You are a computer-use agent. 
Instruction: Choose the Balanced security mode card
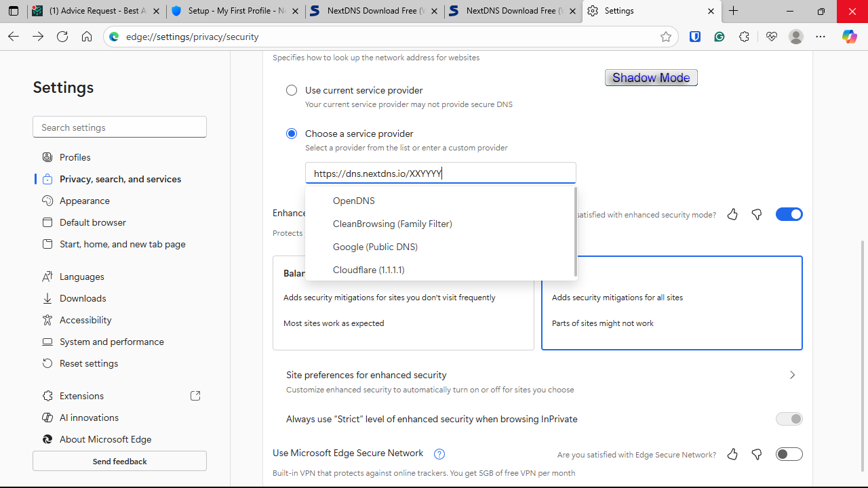(403, 302)
